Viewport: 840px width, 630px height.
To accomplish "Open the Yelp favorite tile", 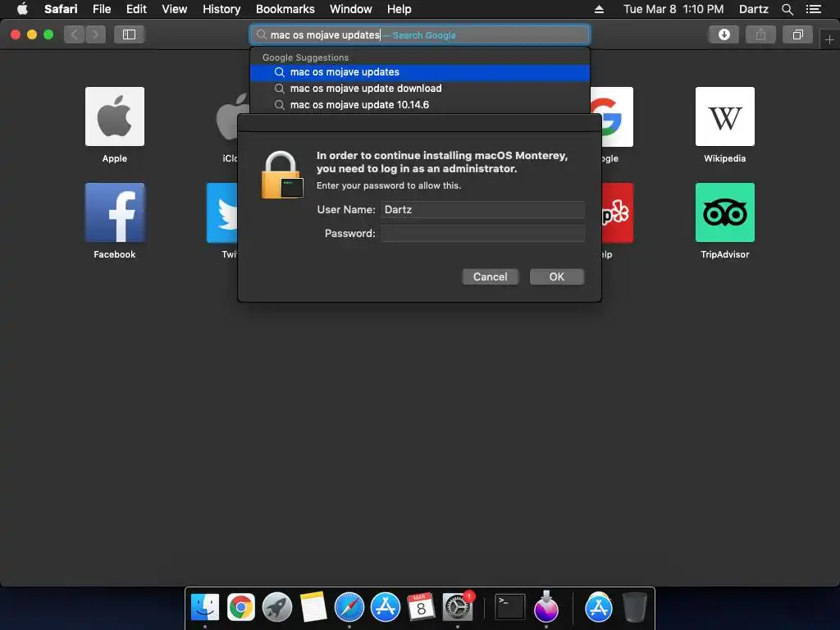I will pyautogui.click(x=617, y=212).
